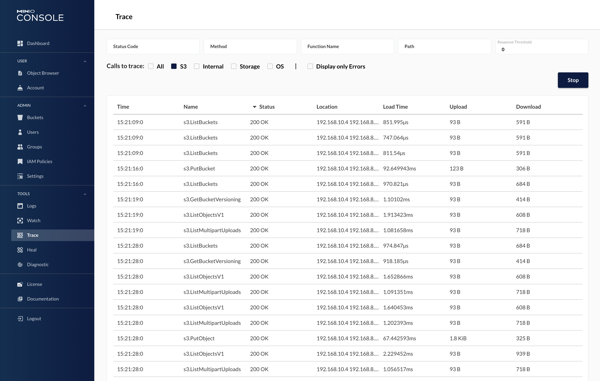Click the 939 B download value
This screenshot has width=600, height=381.
(523, 354)
